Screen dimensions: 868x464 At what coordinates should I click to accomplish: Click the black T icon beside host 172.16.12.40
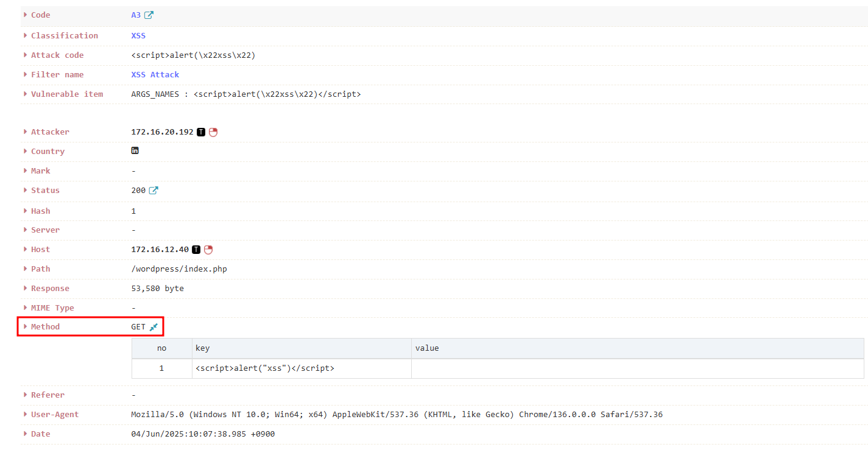(x=196, y=250)
